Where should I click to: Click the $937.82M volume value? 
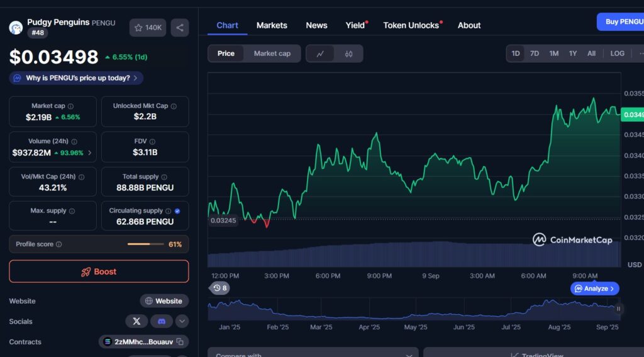pos(31,153)
